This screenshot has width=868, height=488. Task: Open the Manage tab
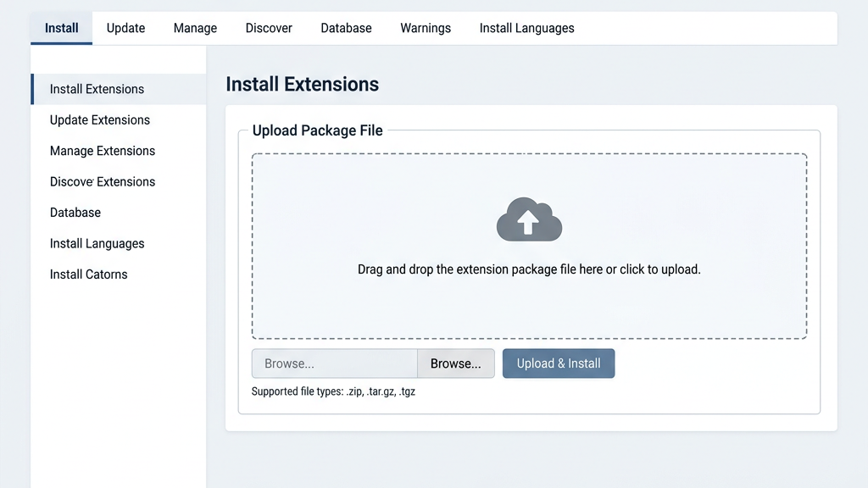194,27
